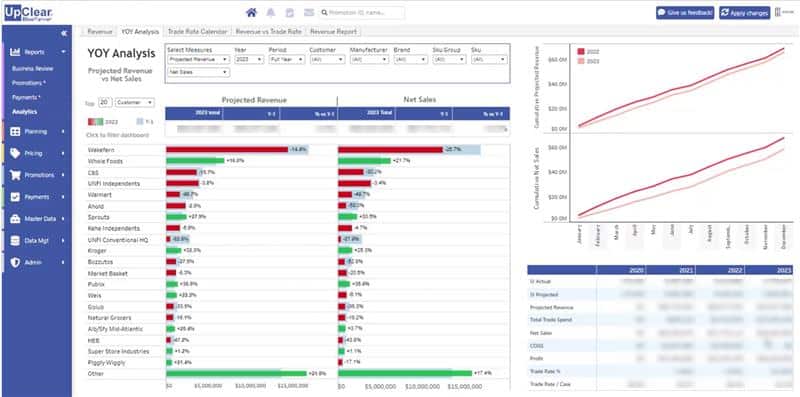
Task: Select the YOY Analysis tab
Action: point(140,32)
